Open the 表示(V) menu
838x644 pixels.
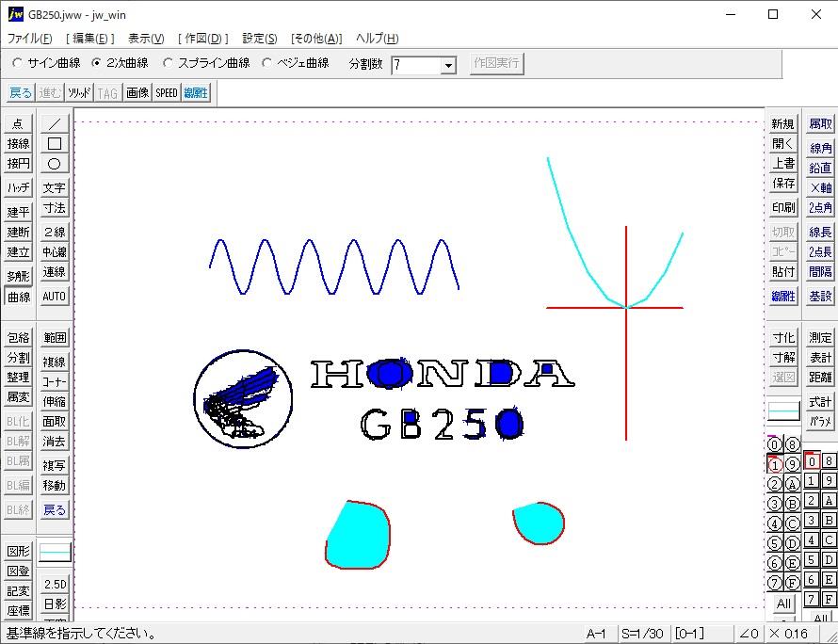[146, 39]
